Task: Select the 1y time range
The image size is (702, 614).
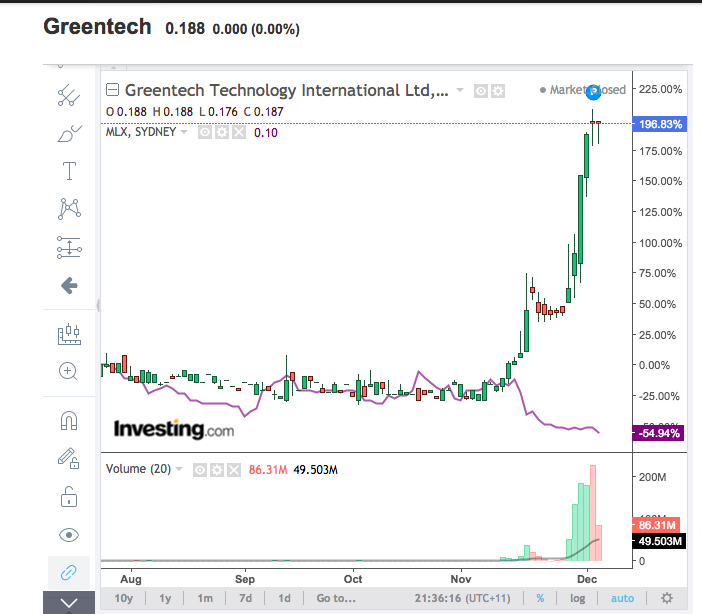Action: tap(165, 598)
